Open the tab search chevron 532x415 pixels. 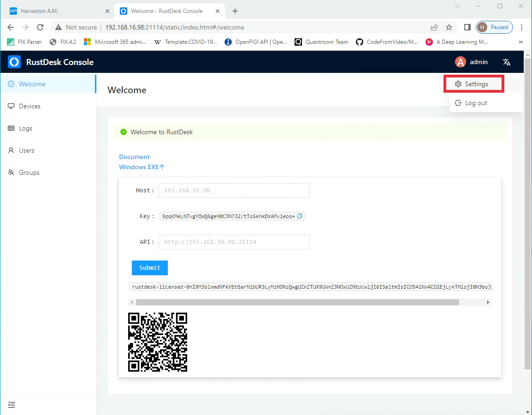click(x=457, y=6)
